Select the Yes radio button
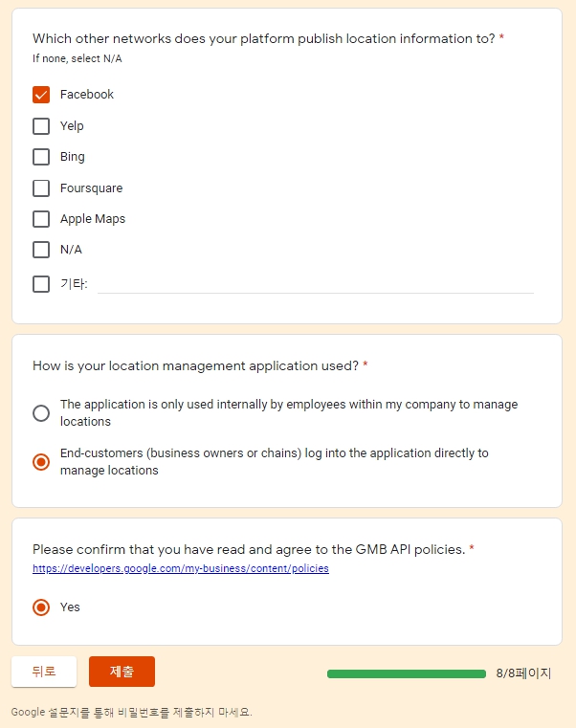Image resolution: width=576 pixels, height=728 pixels. tap(41, 607)
